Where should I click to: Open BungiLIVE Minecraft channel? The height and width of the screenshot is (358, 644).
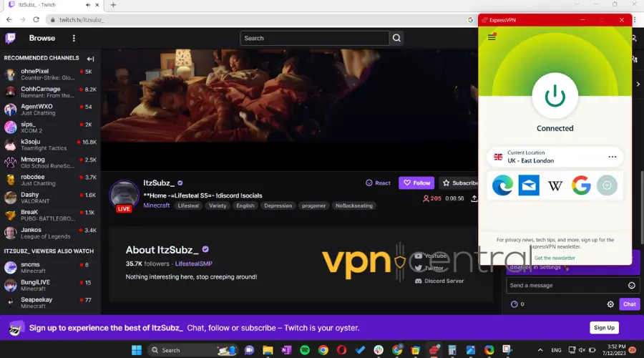50,286
